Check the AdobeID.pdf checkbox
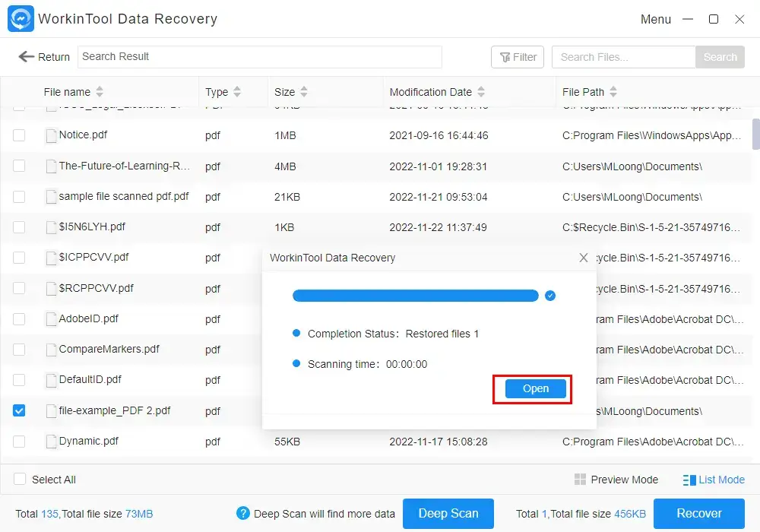 tap(19, 318)
